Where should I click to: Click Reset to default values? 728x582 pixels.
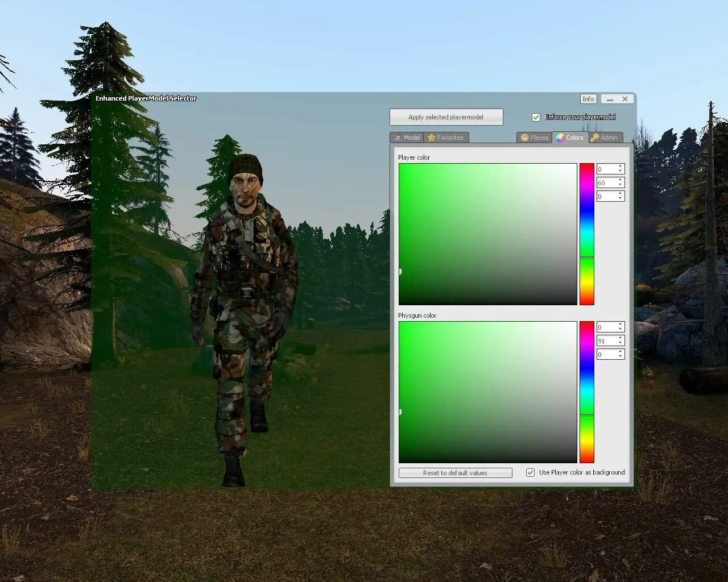pos(455,473)
